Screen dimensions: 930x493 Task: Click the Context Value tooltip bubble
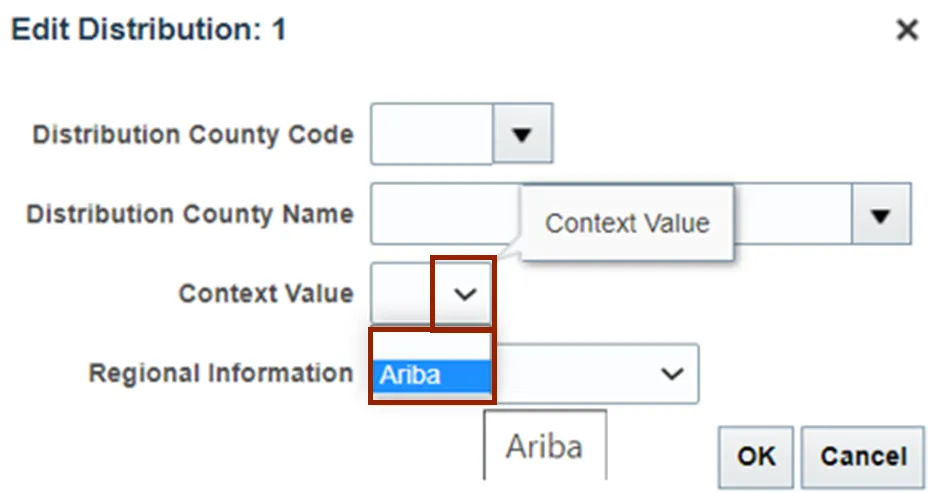coord(627,223)
